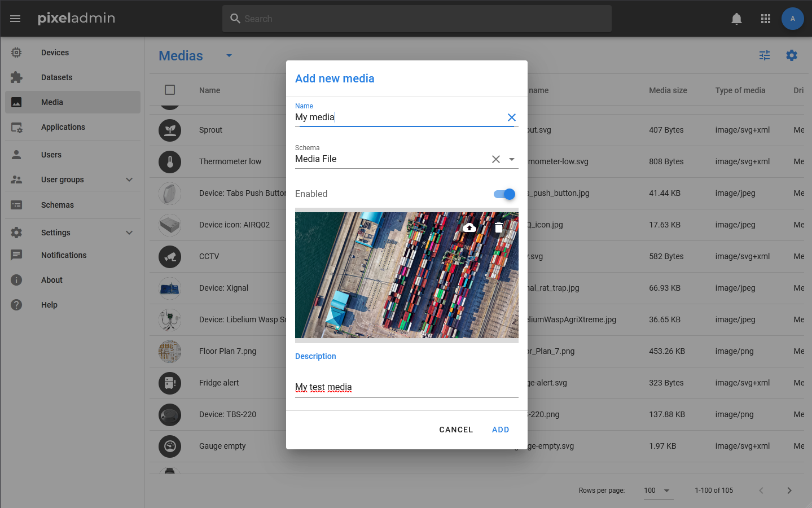The height and width of the screenshot is (508, 812).
Task: Expand the Medias title dropdown
Action: [x=229, y=55]
